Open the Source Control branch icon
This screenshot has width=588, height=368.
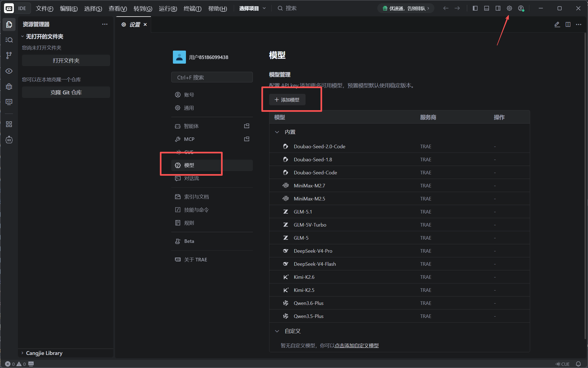pyautogui.click(x=9, y=55)
